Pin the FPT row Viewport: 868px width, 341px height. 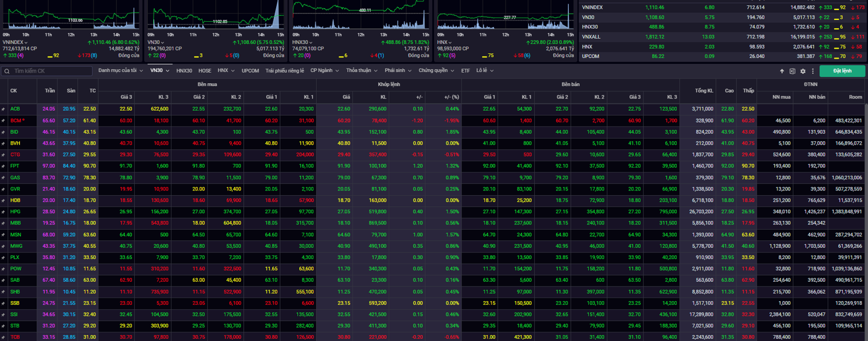pos(3,166)
